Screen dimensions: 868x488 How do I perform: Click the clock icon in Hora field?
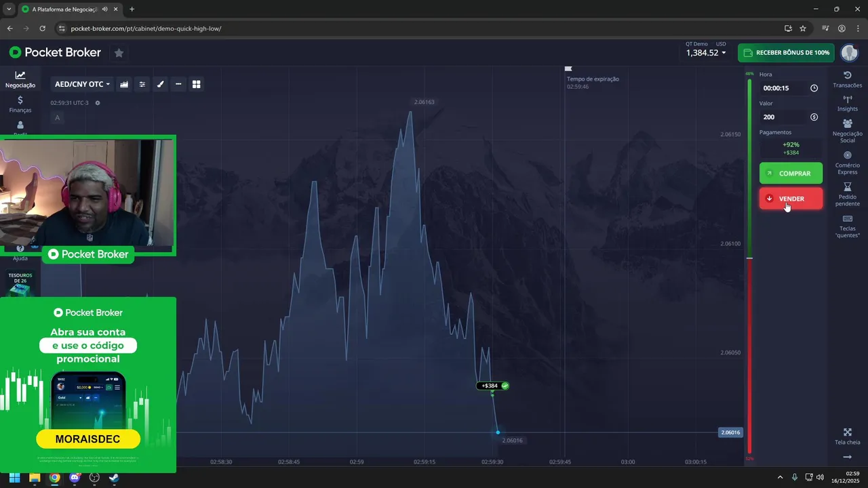pyautogui.click(x=814, y=88)
